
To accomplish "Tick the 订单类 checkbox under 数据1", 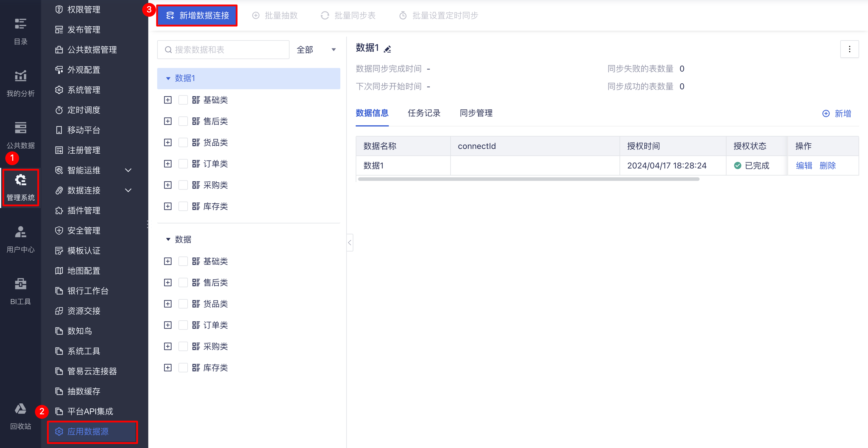I will coord(183,164).
